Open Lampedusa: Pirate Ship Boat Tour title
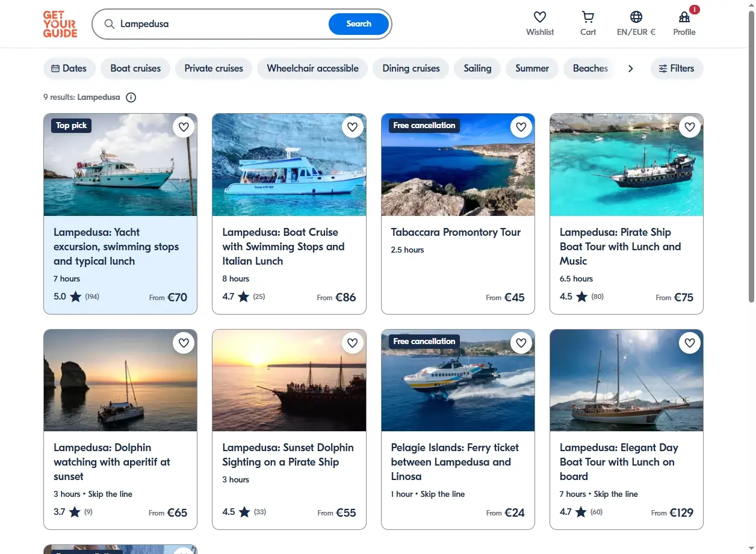The width and height of the screenshot is (756, 554). point(620,247)
